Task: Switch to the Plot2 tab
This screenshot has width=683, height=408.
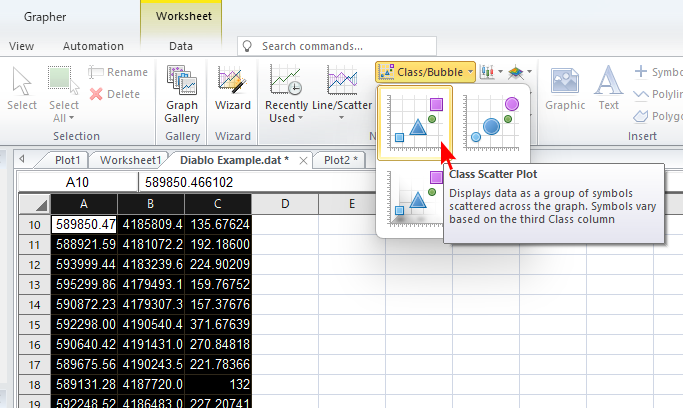Action: tap(342, 159)
